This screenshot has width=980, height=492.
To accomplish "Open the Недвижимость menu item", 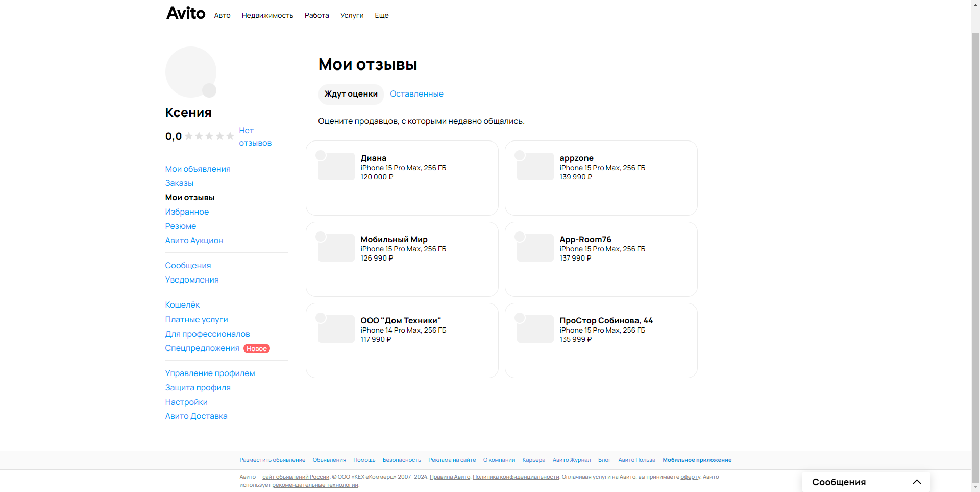I will pyautogui.click(x=267, y=15).
